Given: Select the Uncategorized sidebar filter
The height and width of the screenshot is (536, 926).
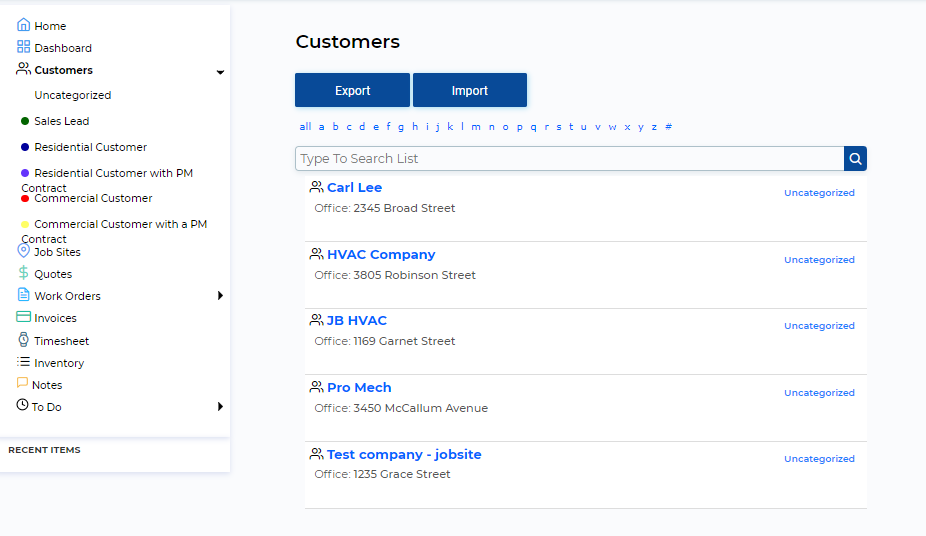Looking at the screenshot, I should pos(73,95).
